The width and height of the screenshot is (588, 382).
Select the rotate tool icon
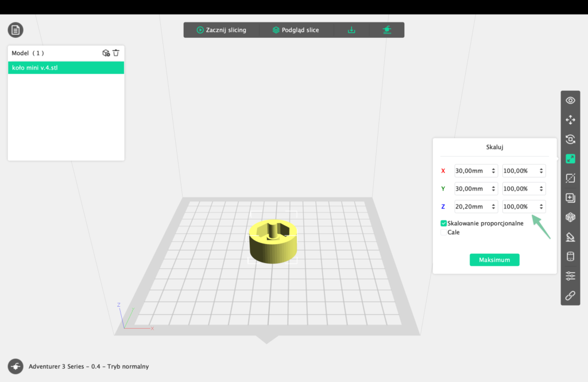(570, 140)
